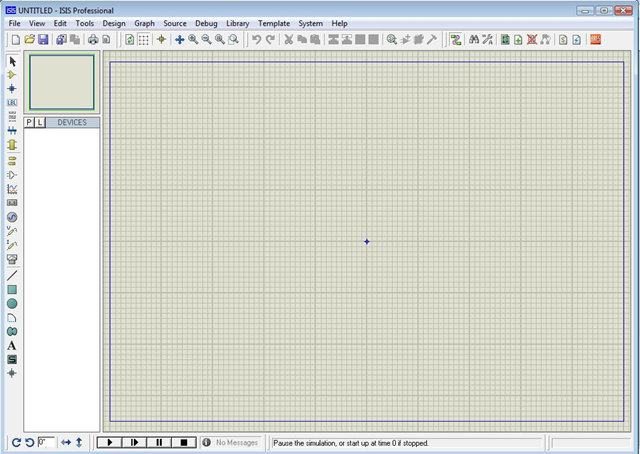Open the View menu
Image resolution: width=640 pixels, height=454 pixels.
(x=37, y=23)
